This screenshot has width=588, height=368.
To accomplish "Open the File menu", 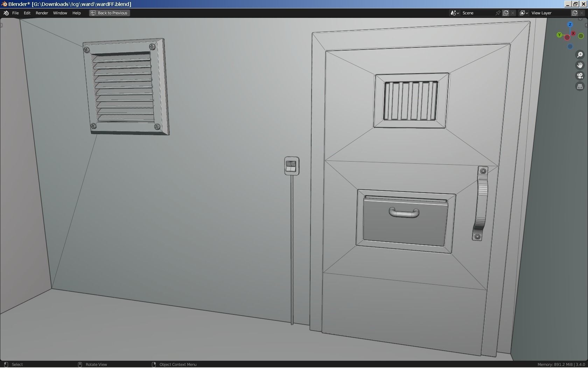I will (x=15, y=13).
